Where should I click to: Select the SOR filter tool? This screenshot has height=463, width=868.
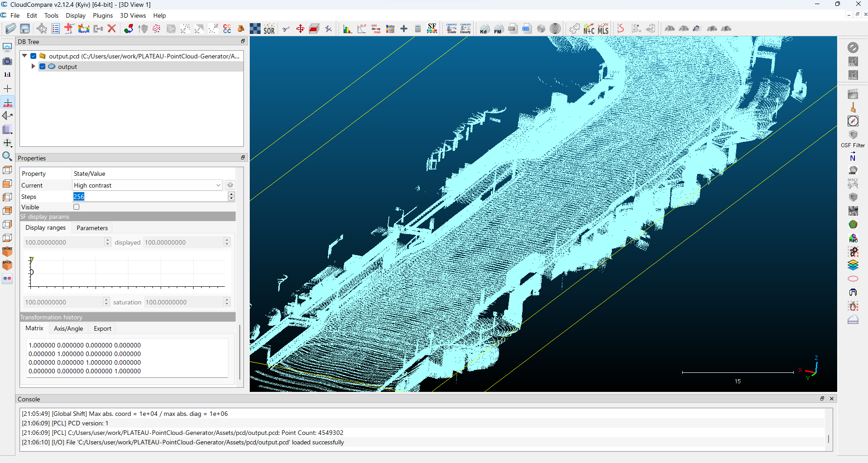[x=269, y=29]
